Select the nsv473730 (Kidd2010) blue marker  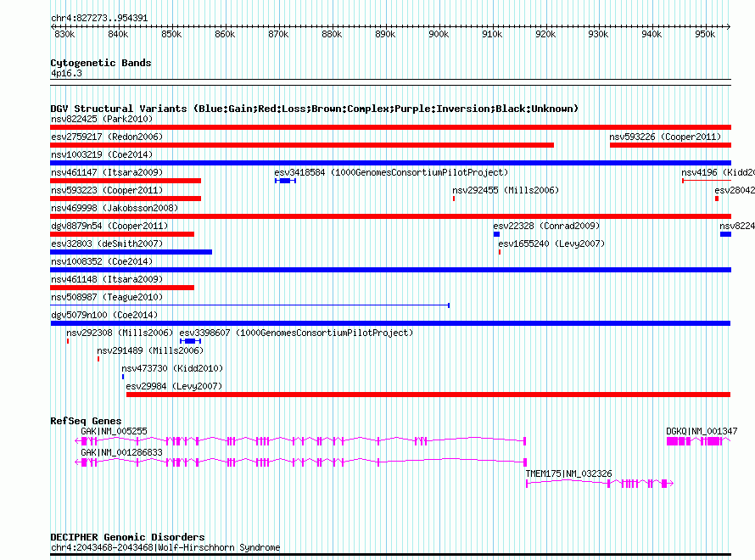(123, 377)
